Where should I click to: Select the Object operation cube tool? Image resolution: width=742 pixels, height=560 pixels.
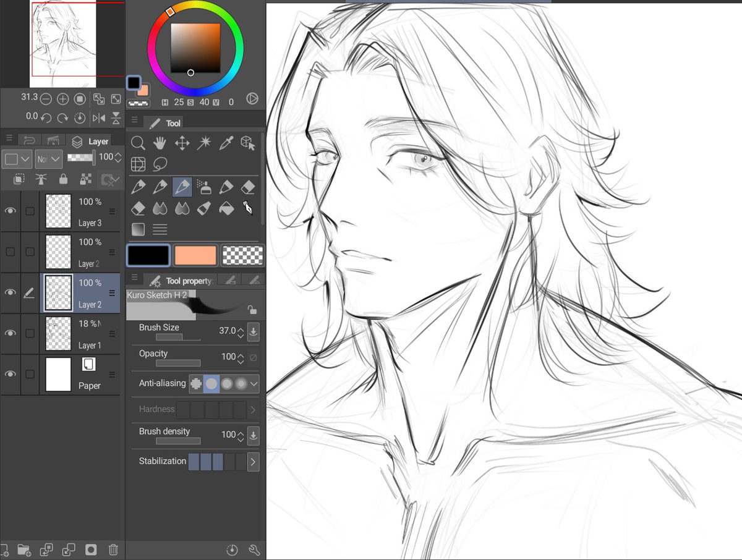[248, 143]
